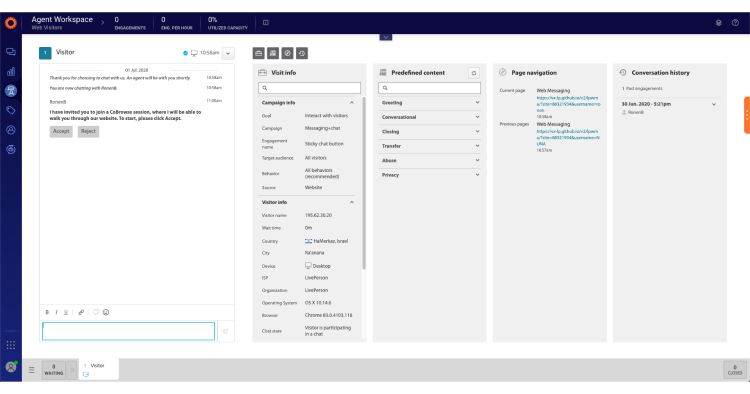Click the layout toggle icon in header
The width and height of the screenshot is (750, 394).
(265, 22)
